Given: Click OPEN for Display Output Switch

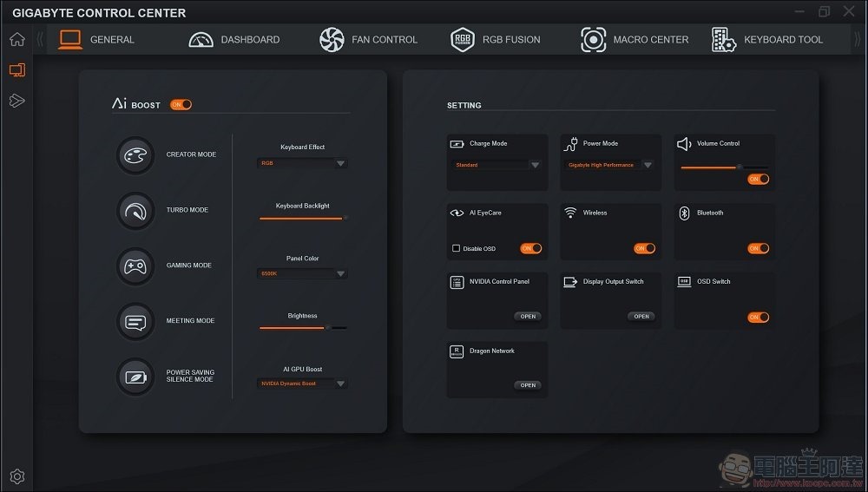Looking at the screenshot, I should (x=641, y=317).
